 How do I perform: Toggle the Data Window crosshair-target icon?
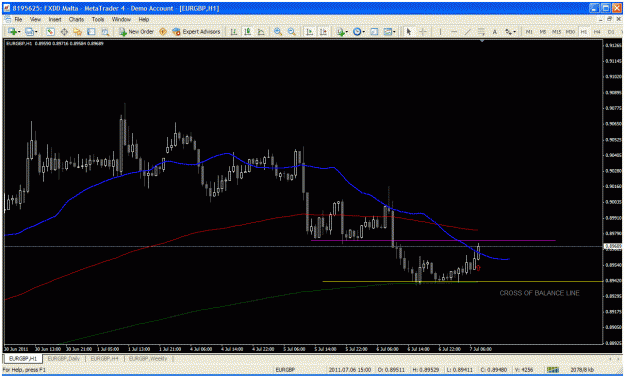click(64, 31)
